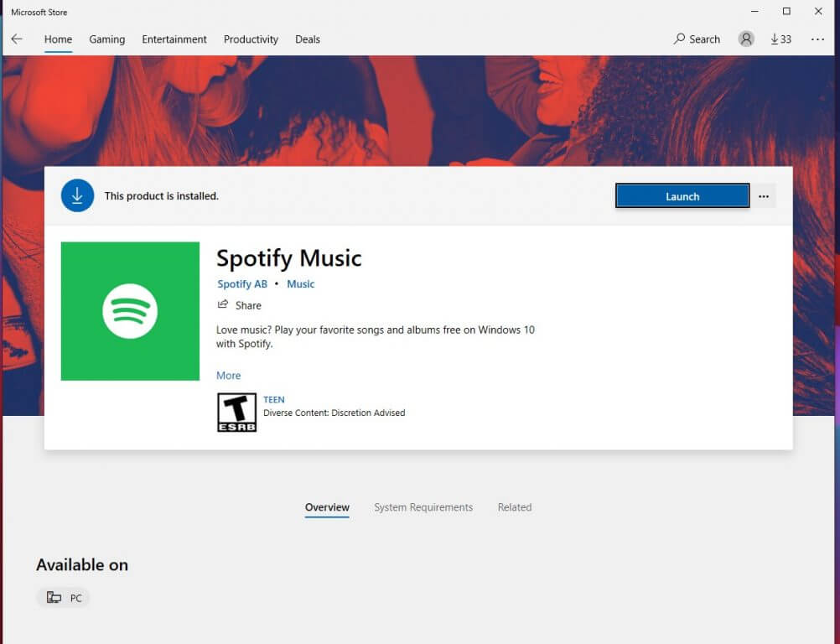The width and height of the screenshot is (840, 644).
Task: Maximize the Microsoft Store window
Action: pos(786,11)
